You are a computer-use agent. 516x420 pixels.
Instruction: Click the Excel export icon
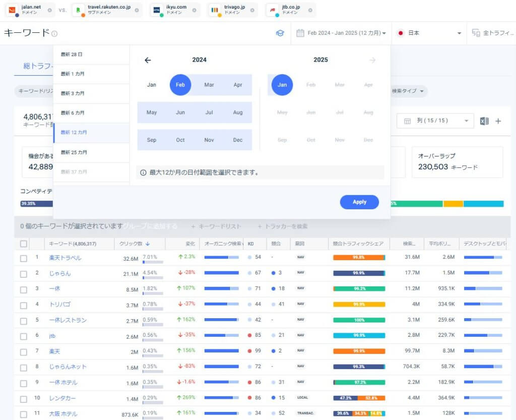484,121
